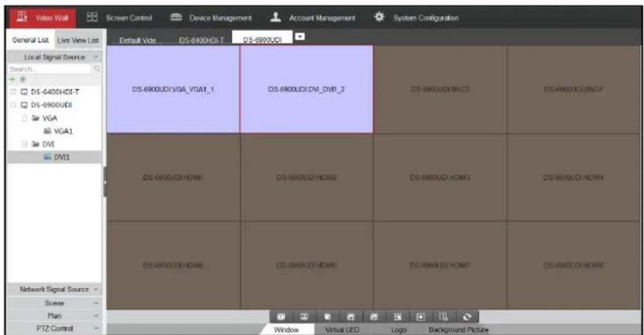Select the BNC4 screen cell
This screenshot has height=335, width=644.
pos(573,89)
